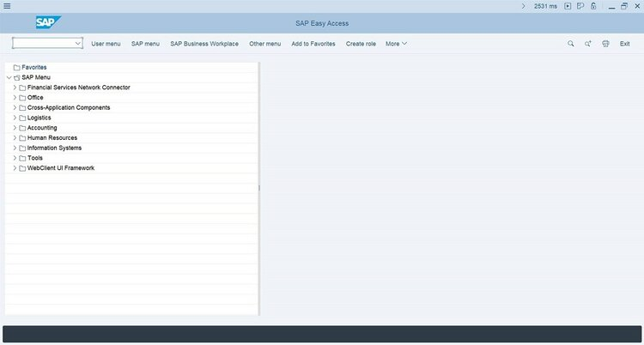Select Cross-Application Components label

click(x=69, y=107)
